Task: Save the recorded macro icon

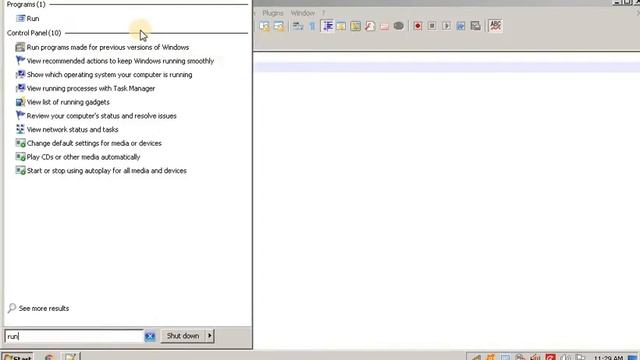Action: coord(476,26)
